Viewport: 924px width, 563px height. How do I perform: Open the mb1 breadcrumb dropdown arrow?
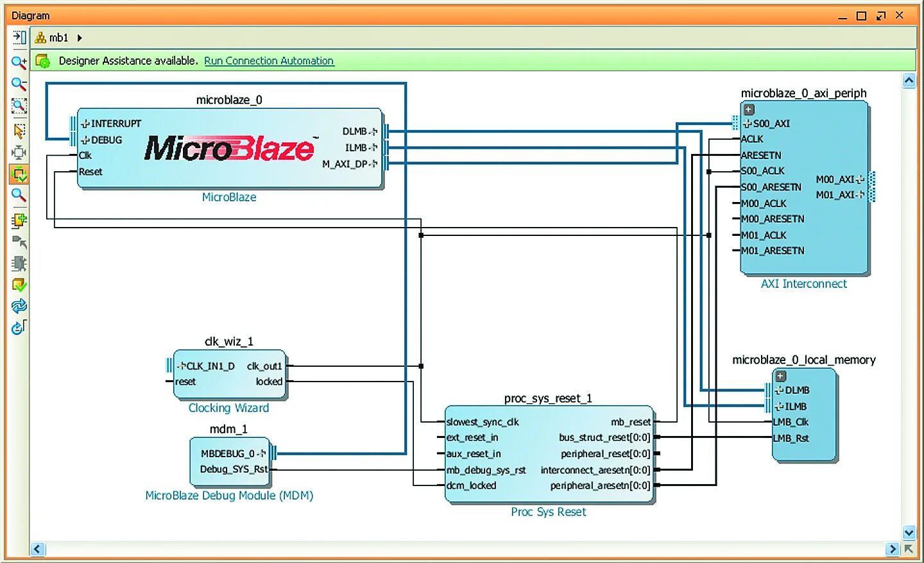coord(80,37)
